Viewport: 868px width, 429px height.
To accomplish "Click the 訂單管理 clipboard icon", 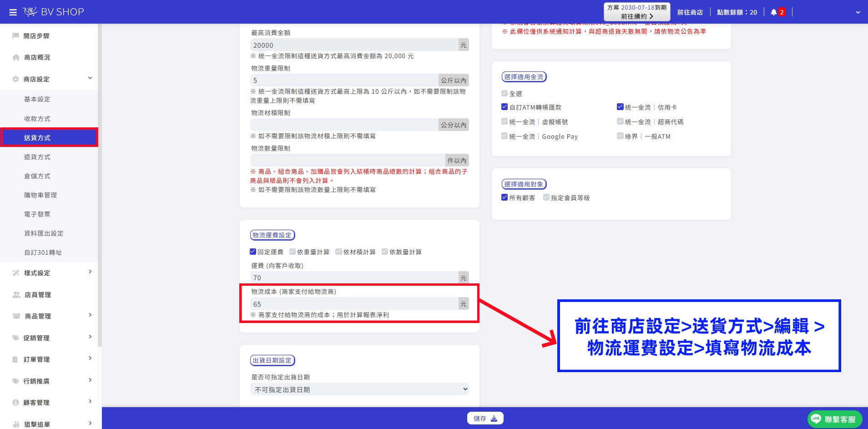I will (x=15, y=359).
